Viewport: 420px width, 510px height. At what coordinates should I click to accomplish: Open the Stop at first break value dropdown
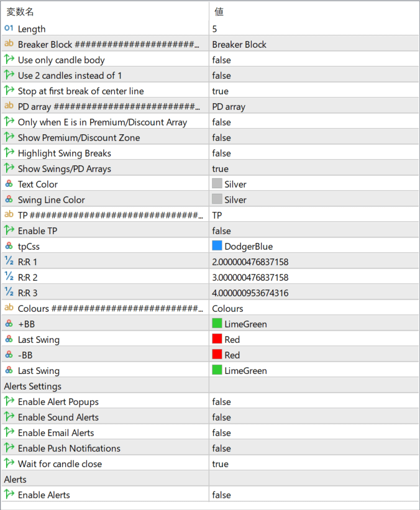[221, 91]
